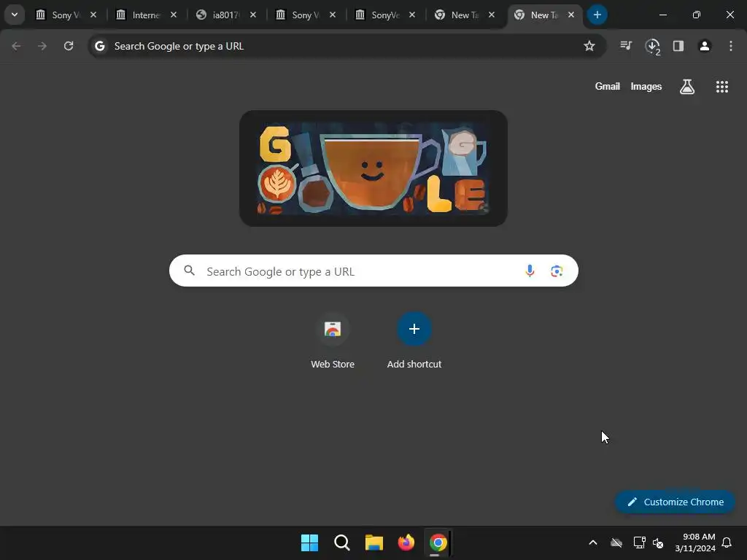Start voice search with microphone

(530, 271)
